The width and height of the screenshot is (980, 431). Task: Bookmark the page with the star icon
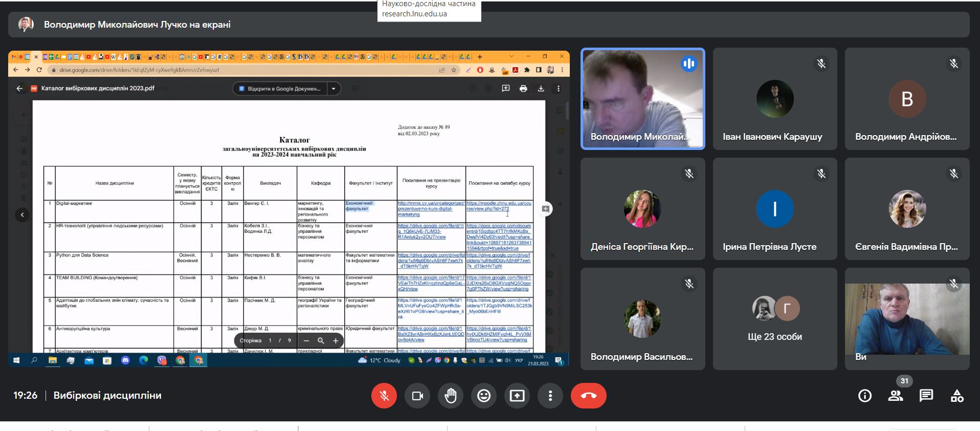click(x=454, y=70)
